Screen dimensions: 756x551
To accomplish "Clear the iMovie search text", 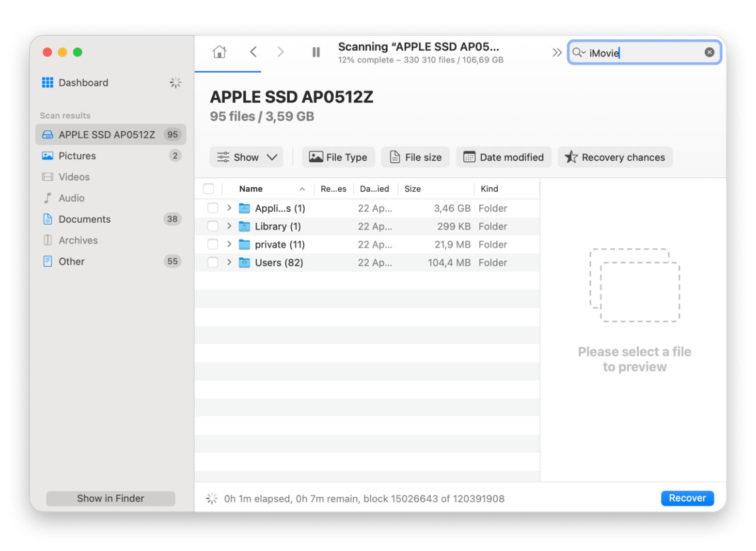I will (709, 52).
